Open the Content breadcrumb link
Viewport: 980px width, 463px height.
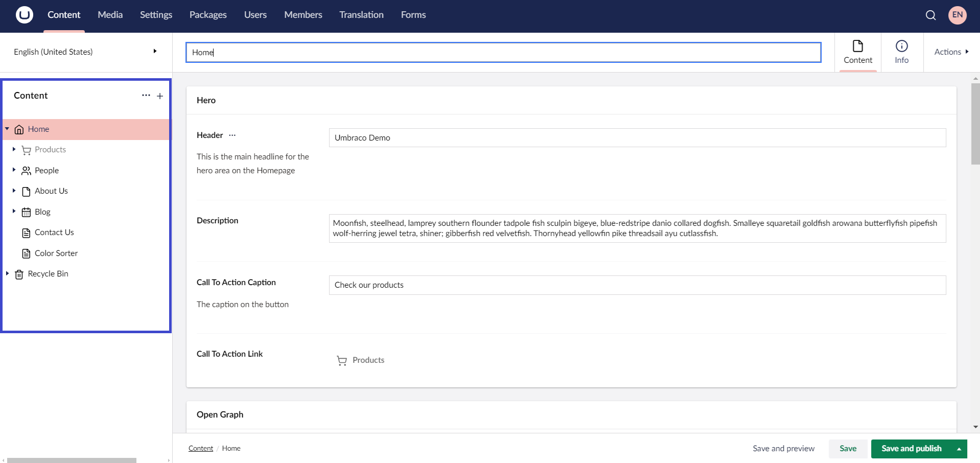[x=200, y=448]
